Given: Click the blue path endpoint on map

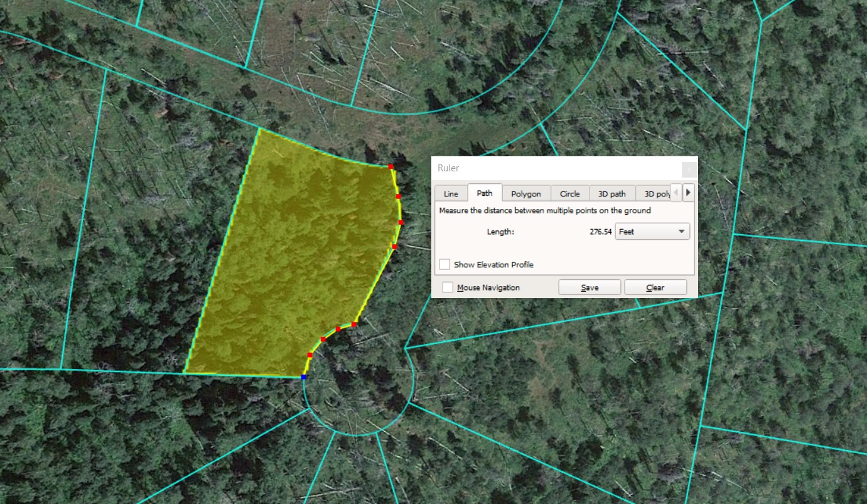Looking at the screenshot, I should [304, 377].
